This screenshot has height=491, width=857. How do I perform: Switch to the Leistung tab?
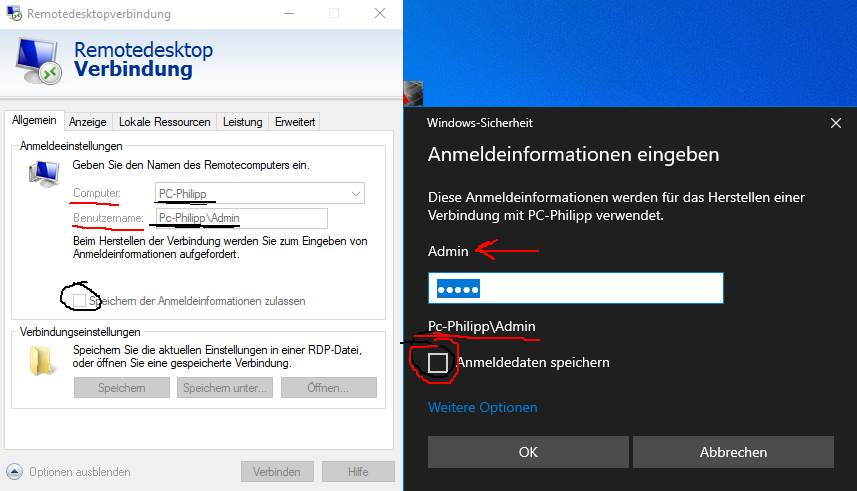[243, 122]
